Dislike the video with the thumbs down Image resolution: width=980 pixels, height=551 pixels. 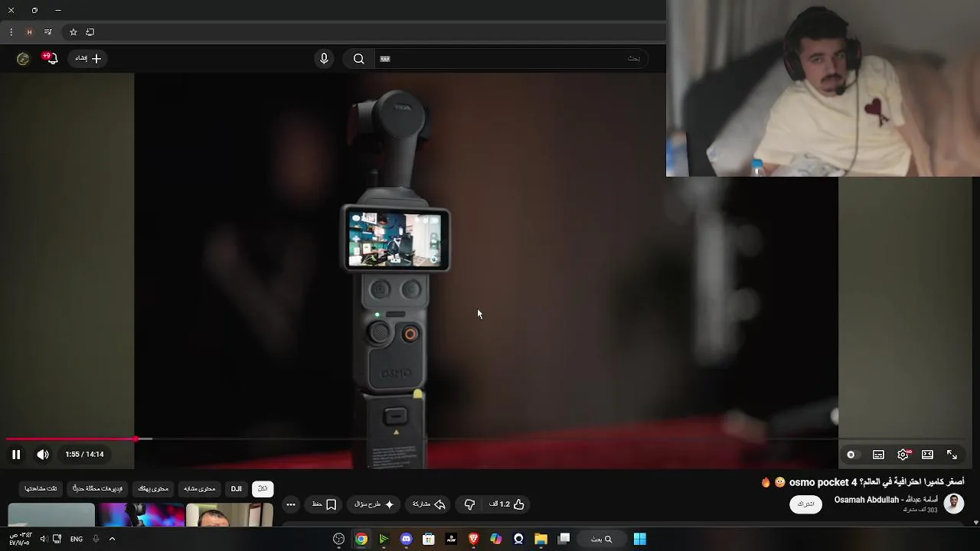click(469, 504)
